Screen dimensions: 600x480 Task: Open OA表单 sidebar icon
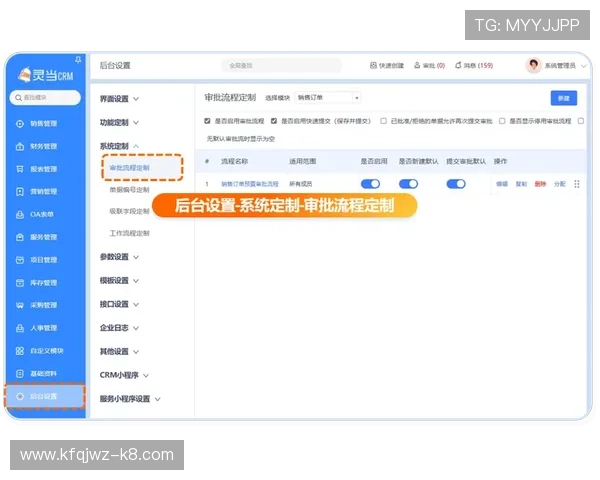coord(20,214)
